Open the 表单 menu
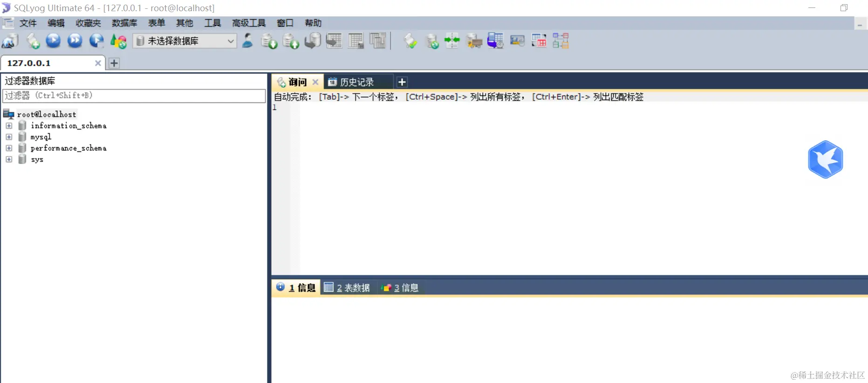Image resolution: width=868 pixels, height=383 pixels. click(157, 23)
